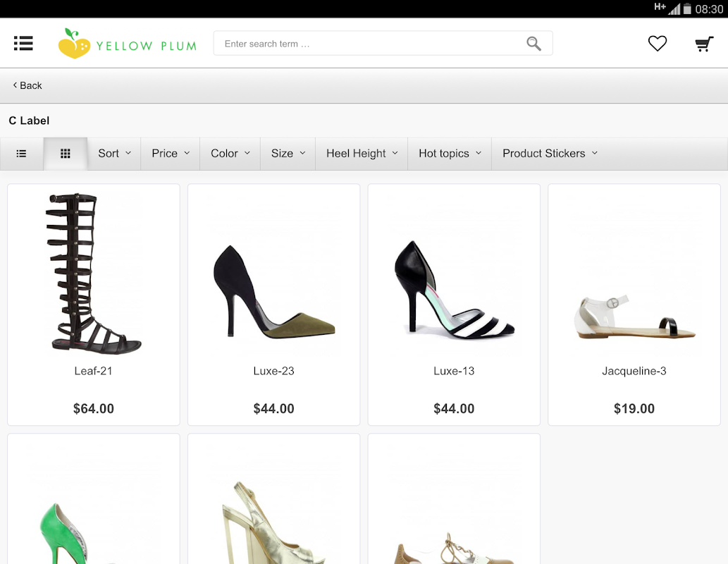Focus the search term field
728x564 pixels.
coord(383,43)
